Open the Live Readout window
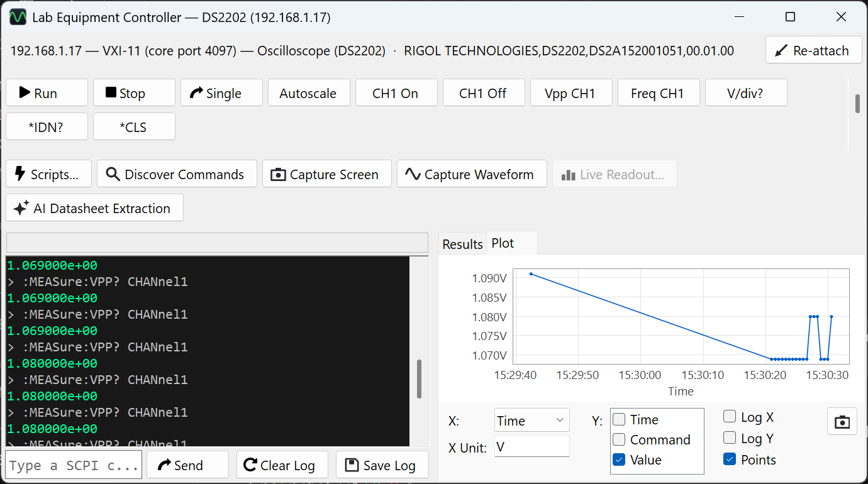The width and height of the screenshot is (868, 484). (x=615, y=174)
